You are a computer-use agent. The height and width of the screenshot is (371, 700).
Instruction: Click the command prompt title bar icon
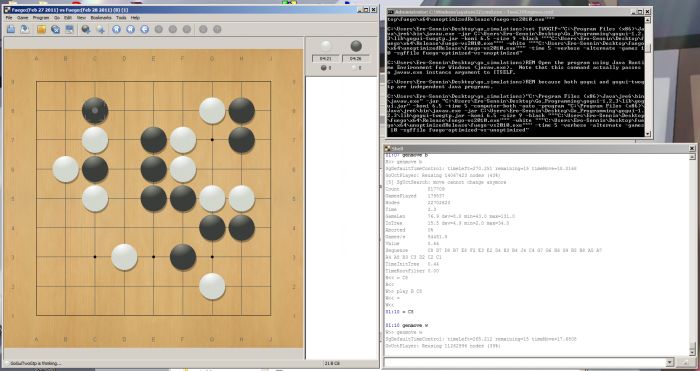pyautogui.click(x=391, y=12)
